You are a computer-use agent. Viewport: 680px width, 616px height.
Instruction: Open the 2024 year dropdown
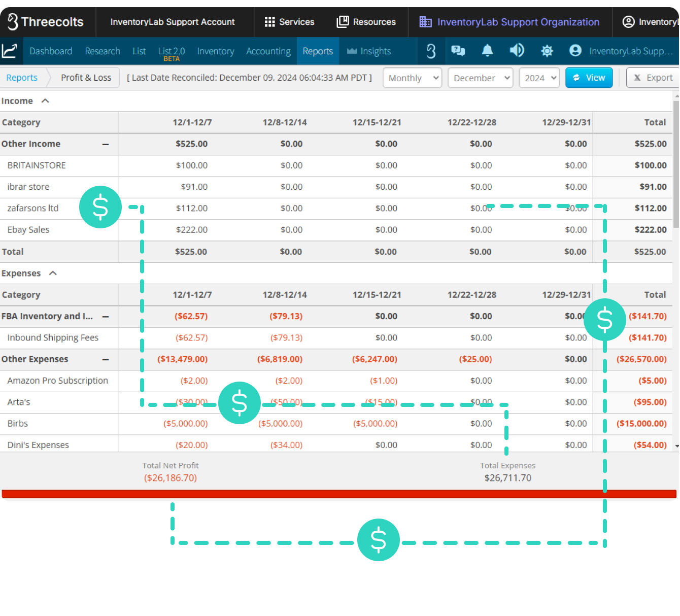click(539, 78)
